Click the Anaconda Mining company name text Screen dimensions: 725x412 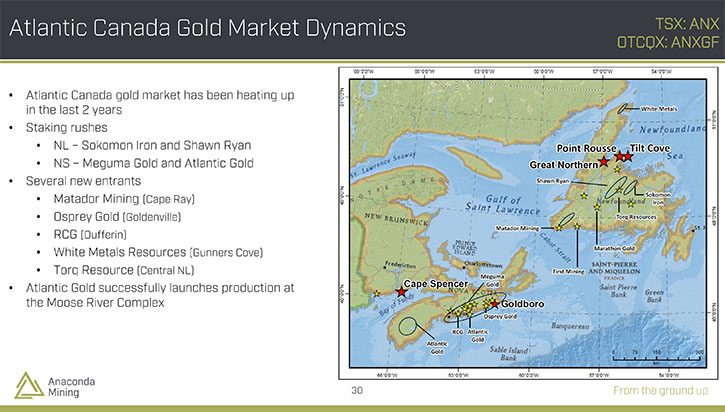[71, 387]
